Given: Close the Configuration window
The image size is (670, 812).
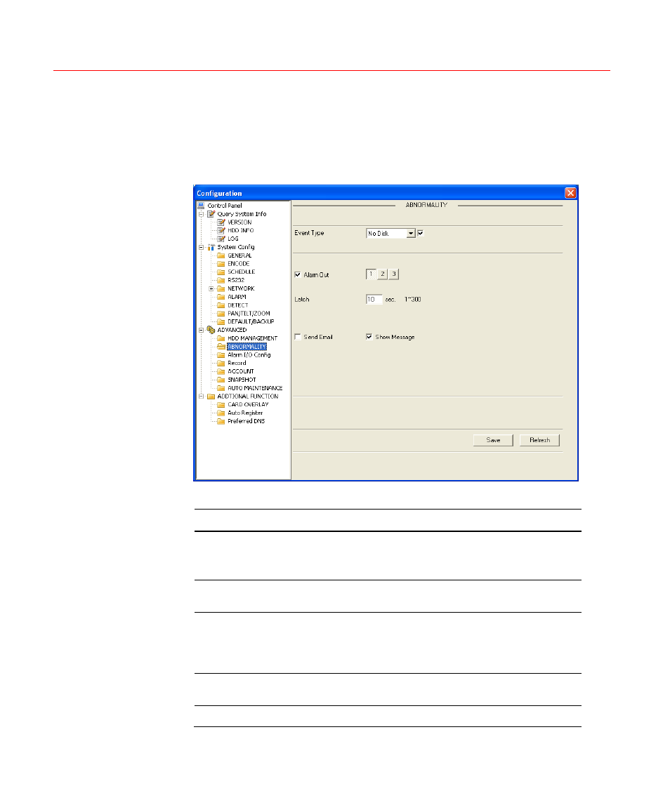Looking at the screenshot, I should [x=570, y=192].
